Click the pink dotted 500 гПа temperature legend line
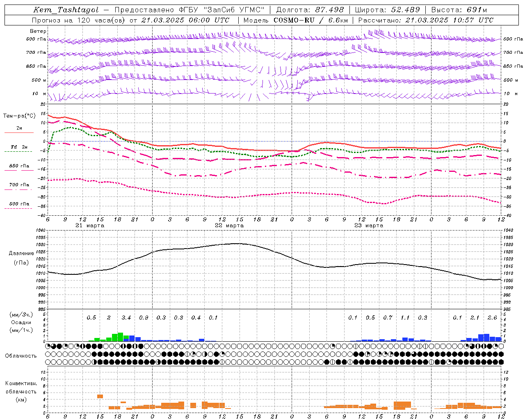The image size is (525, 420). click(18, 208)
